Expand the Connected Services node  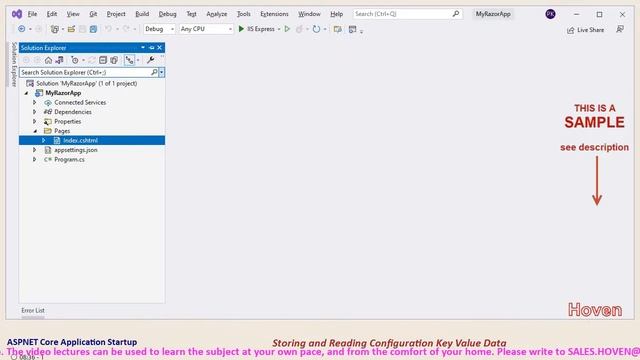(35, 102)
